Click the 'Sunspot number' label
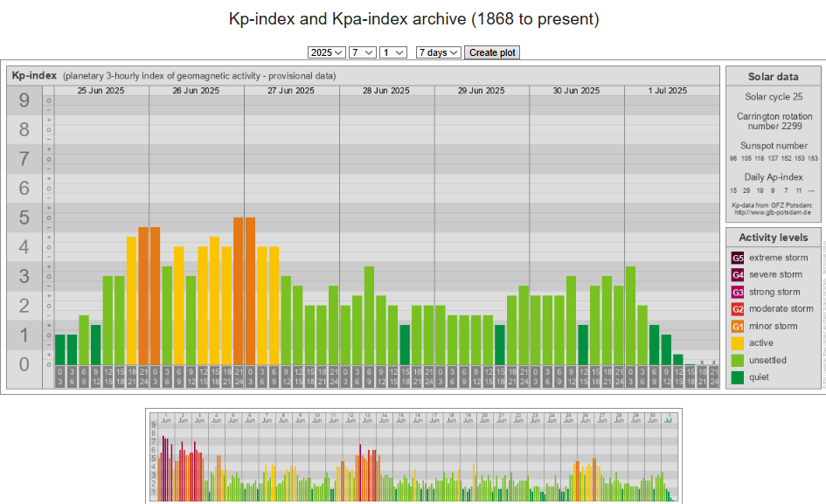 (x=774, y=146)
